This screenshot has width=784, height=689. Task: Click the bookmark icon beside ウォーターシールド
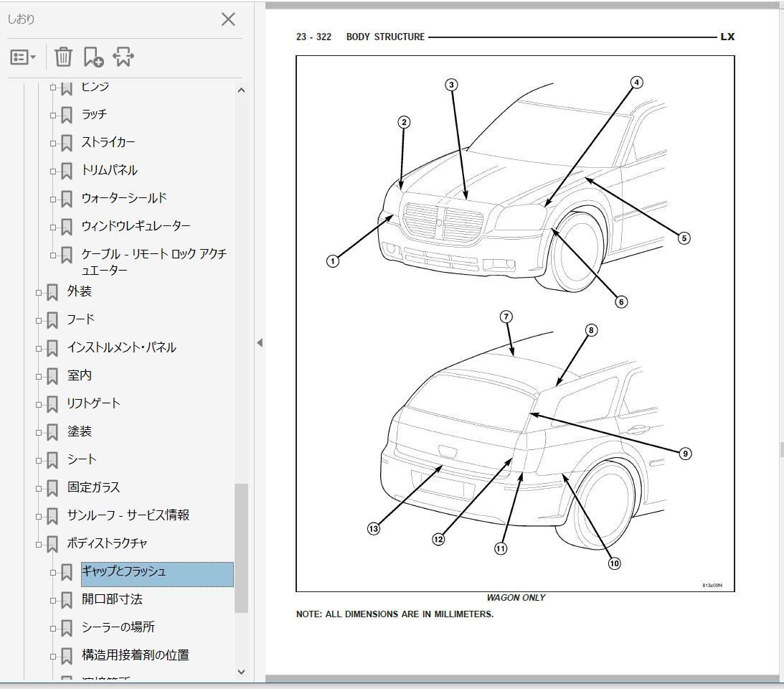point(67,200)
